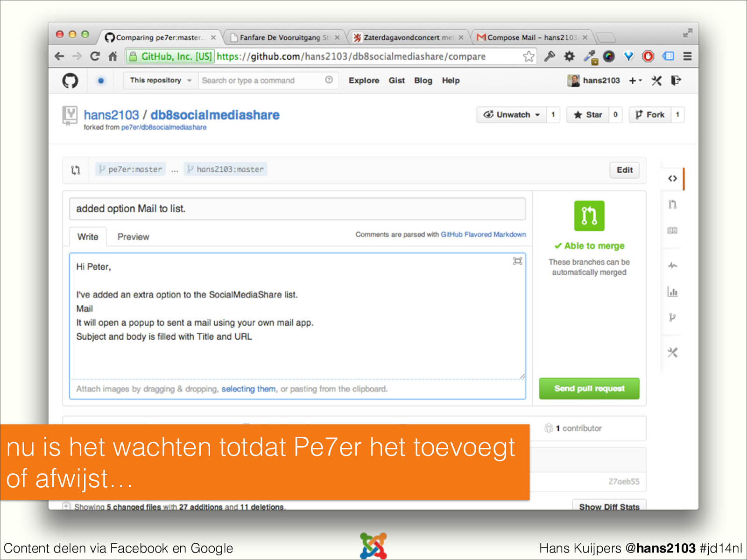Click hans2103 username in header
This screenshot has height=560, width=747.
click(x=601, y=80)
